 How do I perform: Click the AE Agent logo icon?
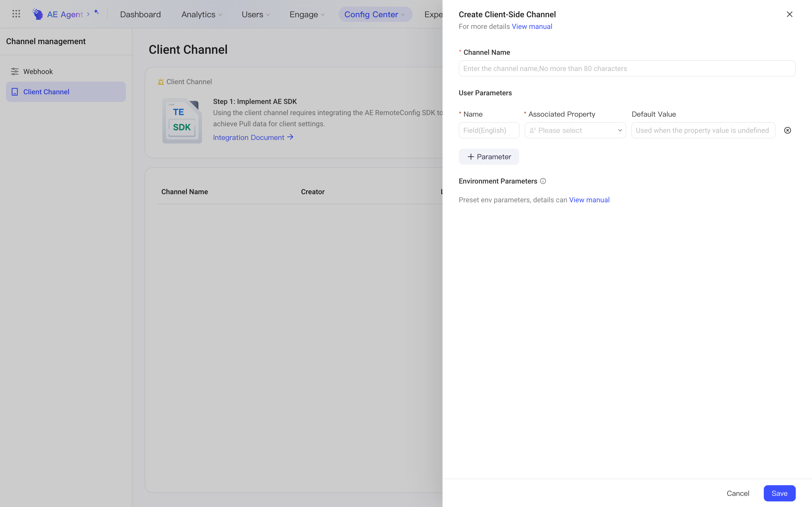click(37, 14)
